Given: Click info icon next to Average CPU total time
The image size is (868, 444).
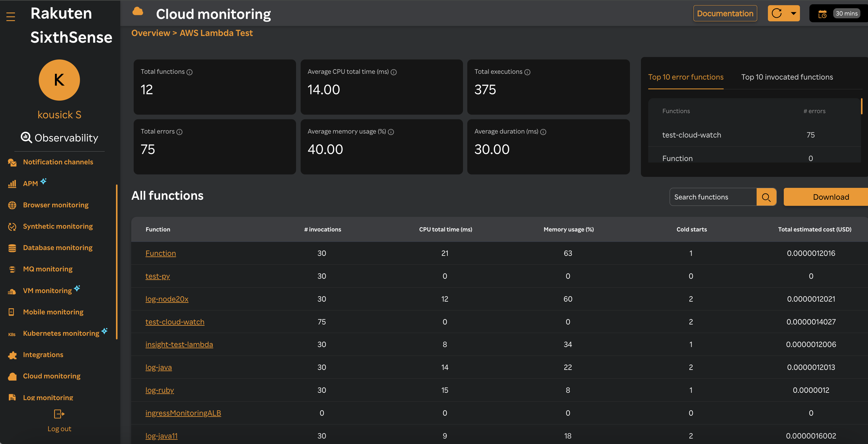Looking at the screenshot, I should coord(393,72).
